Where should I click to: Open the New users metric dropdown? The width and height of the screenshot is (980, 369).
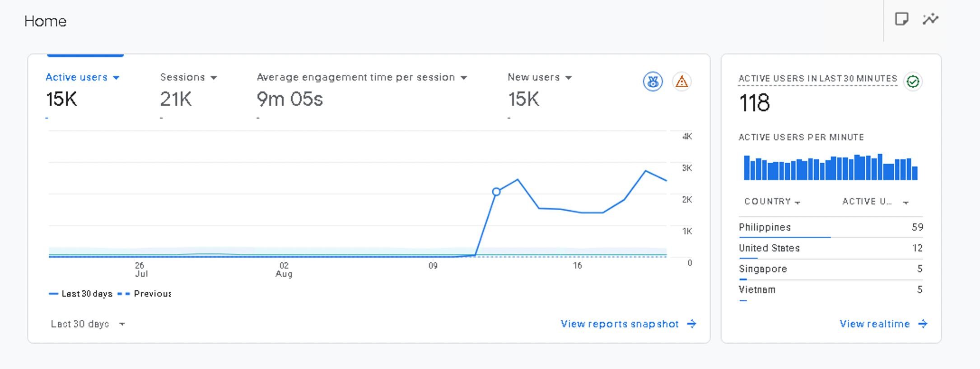[540, 77]
